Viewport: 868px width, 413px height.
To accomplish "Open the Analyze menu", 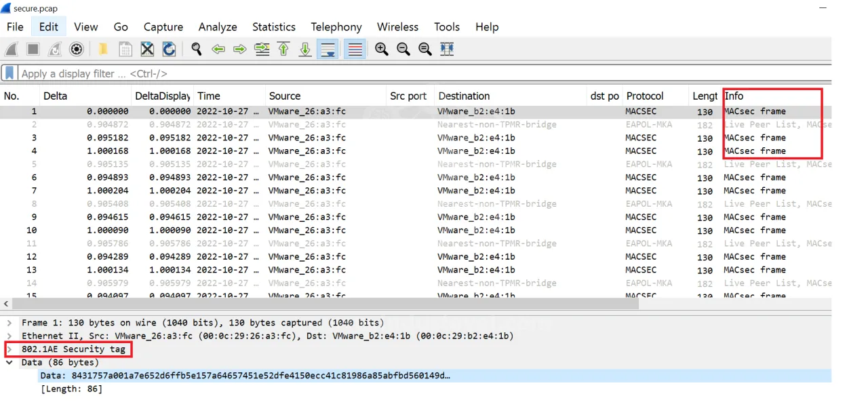I will pyautogui.click(x=218, y=27).
